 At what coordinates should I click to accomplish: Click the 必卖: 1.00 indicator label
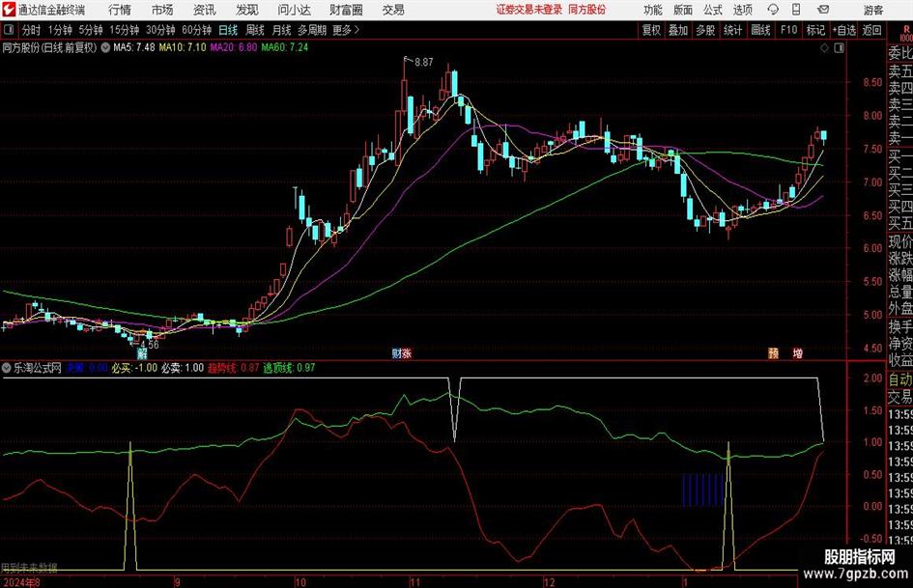[x=183, y=368]
